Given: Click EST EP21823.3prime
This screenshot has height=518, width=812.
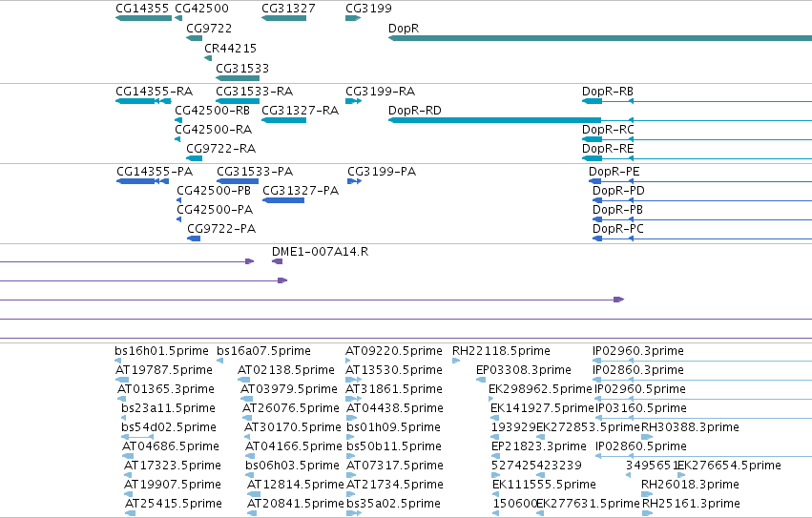Looking at the screenshot, I should tap(495, 456).
